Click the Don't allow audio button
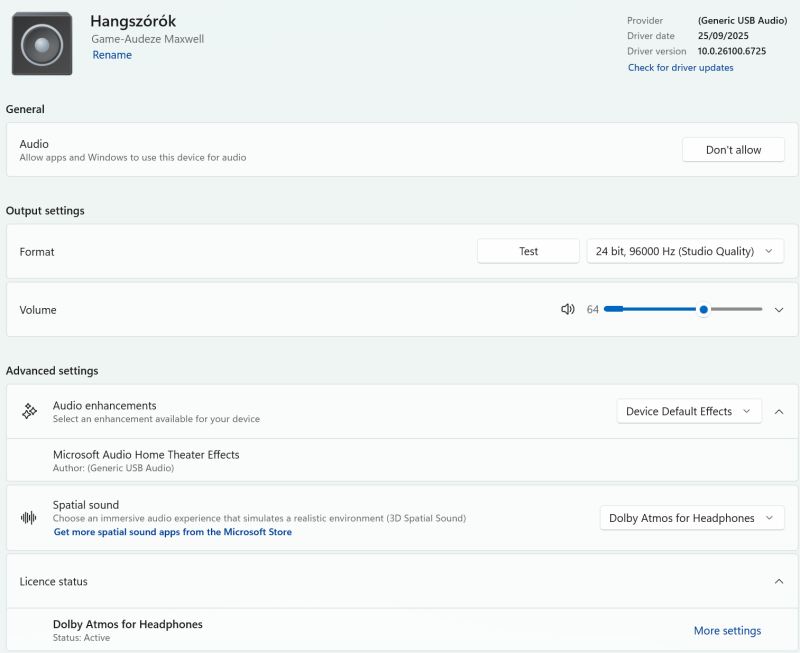 click(x=733, y=150)
